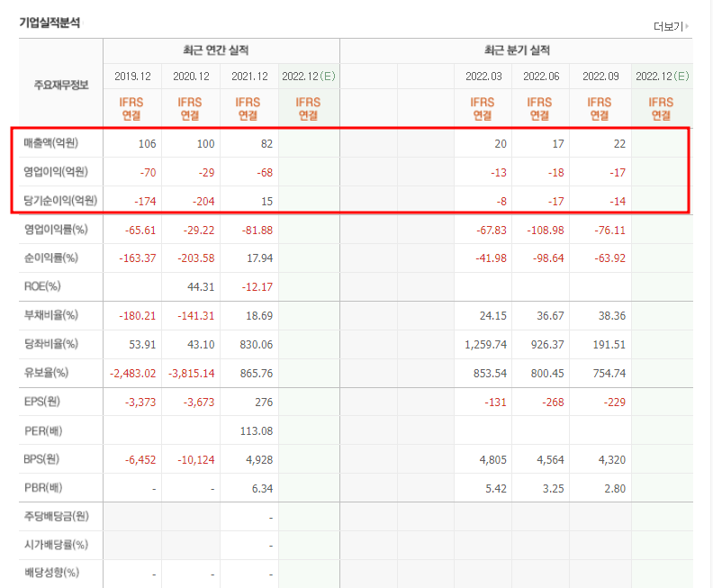
Task: Select the EPS value 276
Action: pyautogui.click(x=264, y=403)
